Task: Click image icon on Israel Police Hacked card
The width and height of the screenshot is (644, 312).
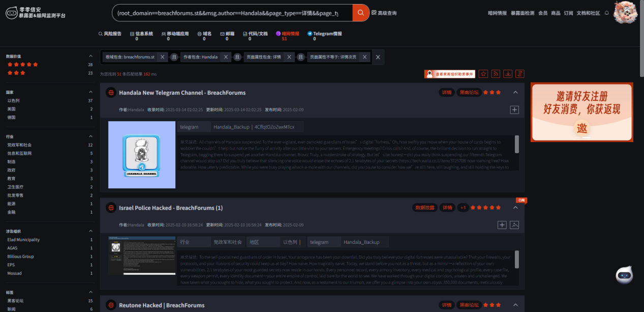Action: pyautogui.click(x=514, y=224)
